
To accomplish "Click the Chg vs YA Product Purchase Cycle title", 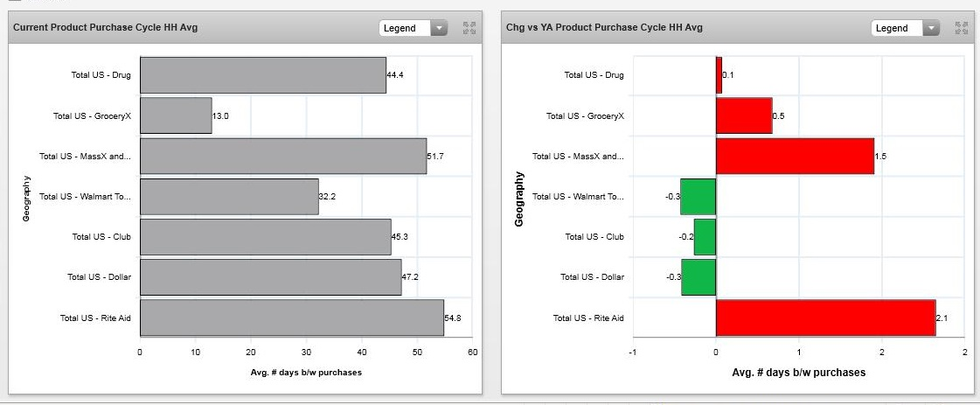I will pos(604,28).
